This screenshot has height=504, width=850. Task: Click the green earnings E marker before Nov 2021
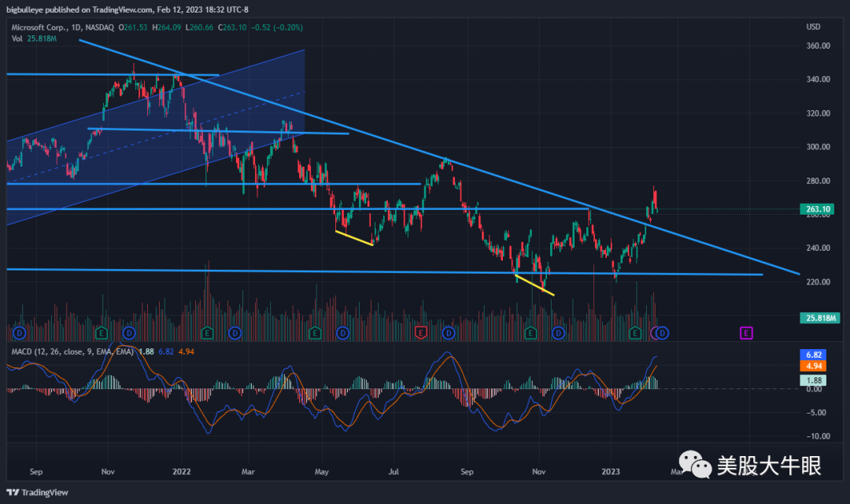[x=101, y=333]
